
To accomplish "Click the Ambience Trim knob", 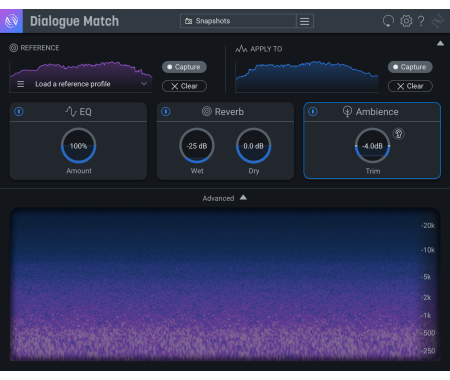I will [x=372, y=146].
